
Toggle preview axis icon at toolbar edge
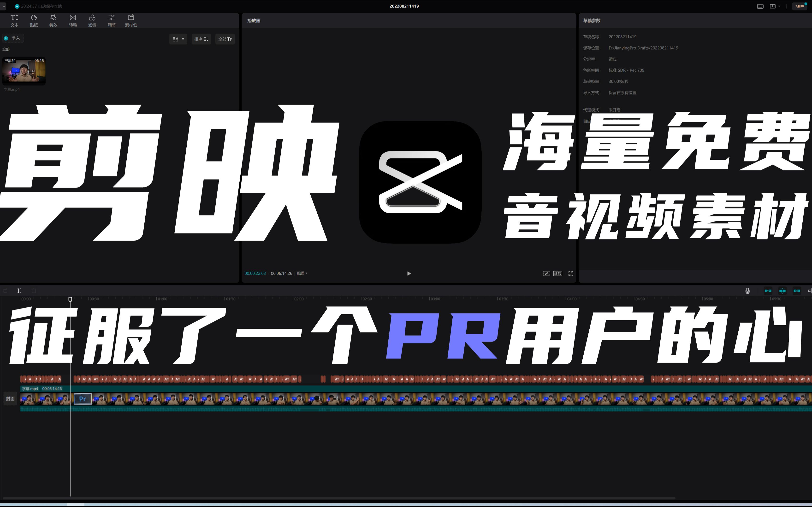(x=810, y=291)
